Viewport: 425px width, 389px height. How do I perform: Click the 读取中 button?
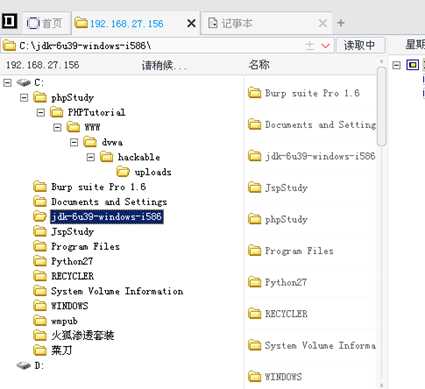[x=359, y=45]
